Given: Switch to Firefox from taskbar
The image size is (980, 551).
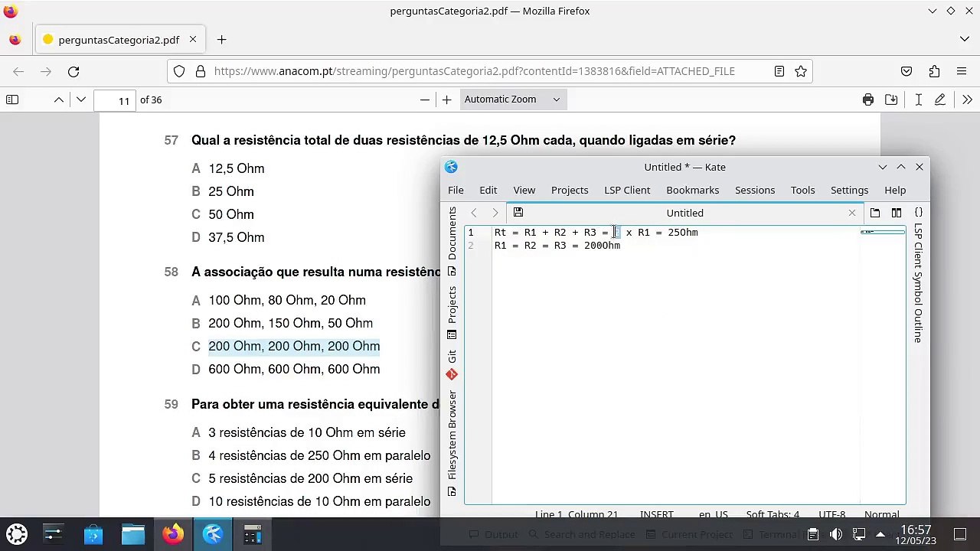Looking at the screenshot, I should (x=173, y=534).
